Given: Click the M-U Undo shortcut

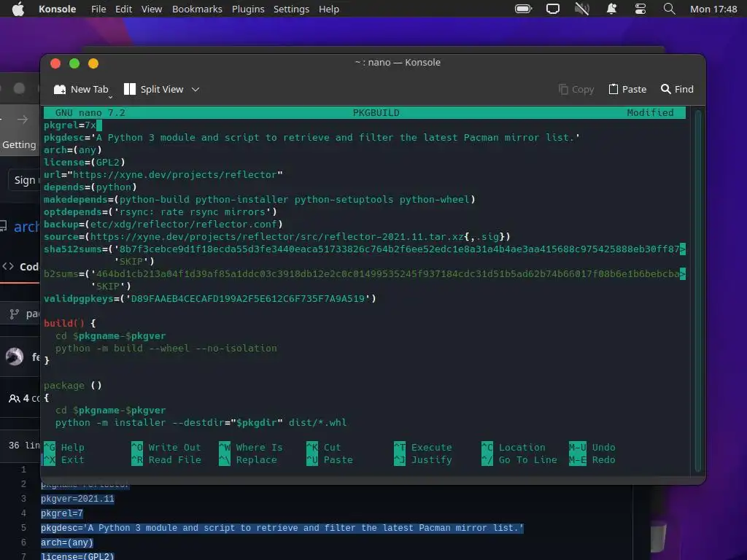Looking at the screenshot, I should (x=592, y=447).
